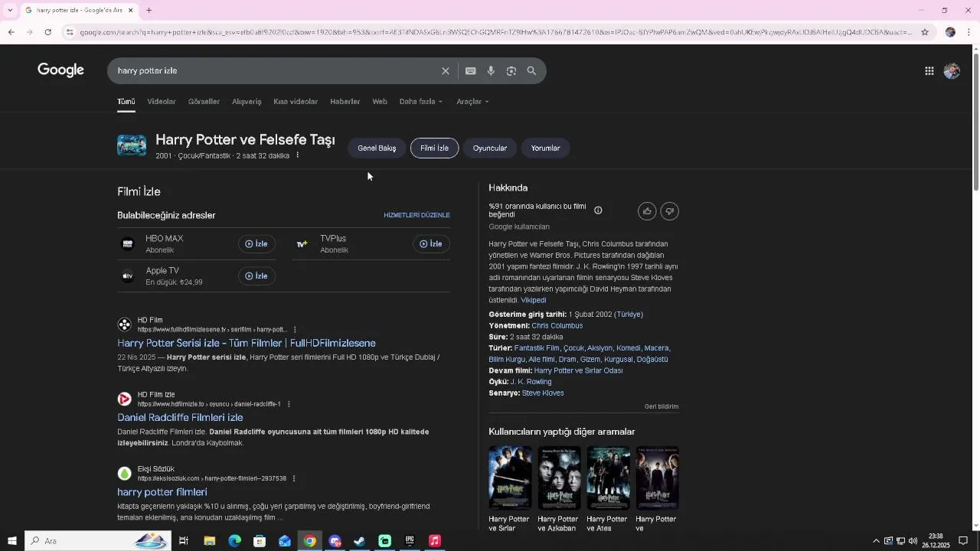Go back in Chrome
The image size is (980, 551).
pyautogui.click(x=11, y=32)
